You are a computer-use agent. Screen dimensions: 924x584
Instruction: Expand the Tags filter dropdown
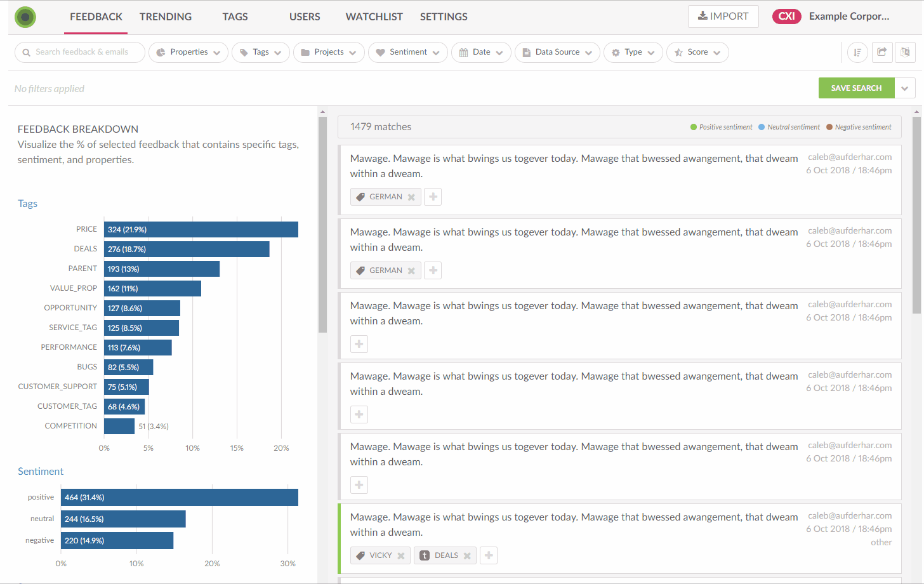pos(261,52)
